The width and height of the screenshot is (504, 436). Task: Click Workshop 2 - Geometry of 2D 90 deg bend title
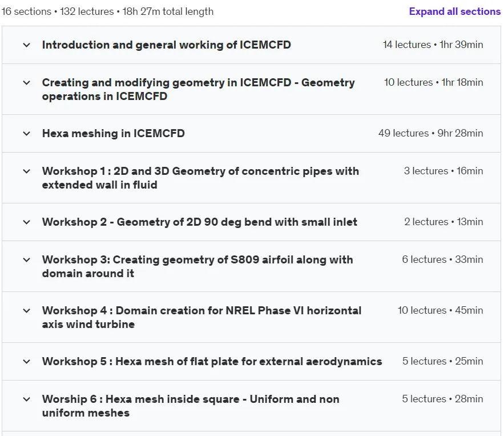200,222
